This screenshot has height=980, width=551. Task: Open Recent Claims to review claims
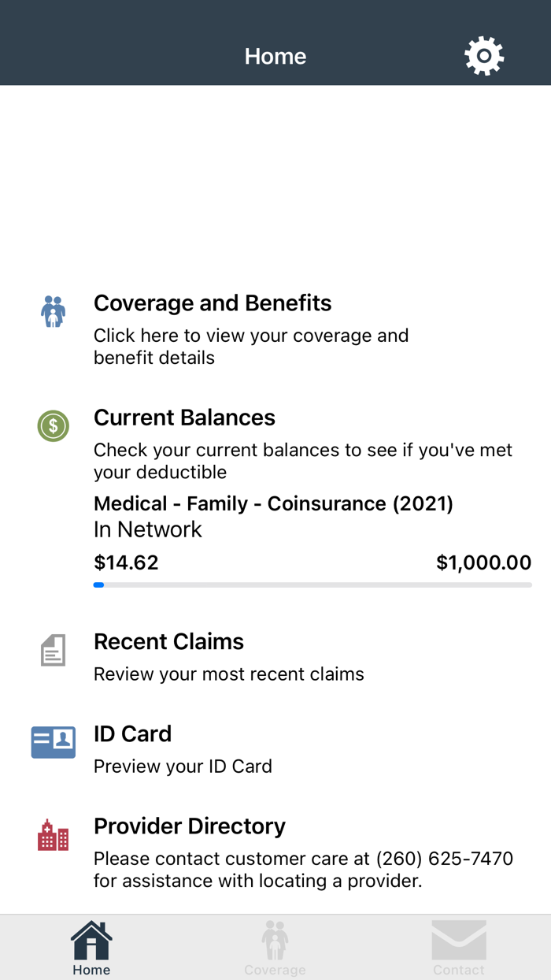(x=168, y=641)
